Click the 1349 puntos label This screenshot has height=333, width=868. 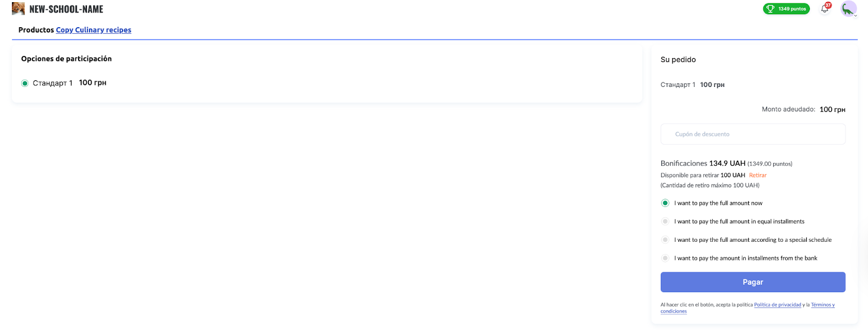click(792, 9)
